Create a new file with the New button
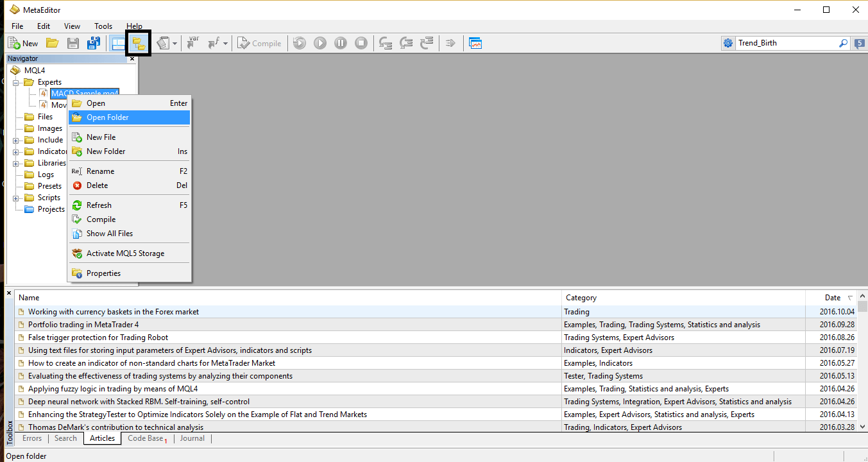Viewport: 868px width, 462px height. point(22,43)
